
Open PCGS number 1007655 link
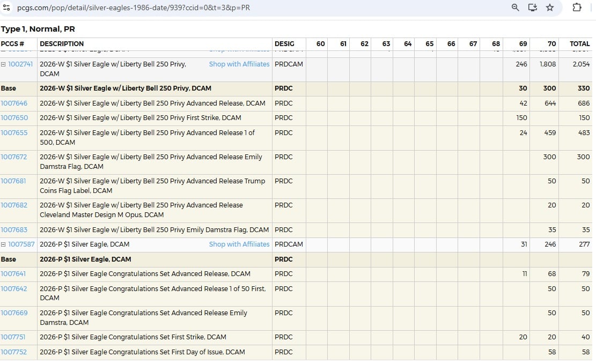(14, 132)
